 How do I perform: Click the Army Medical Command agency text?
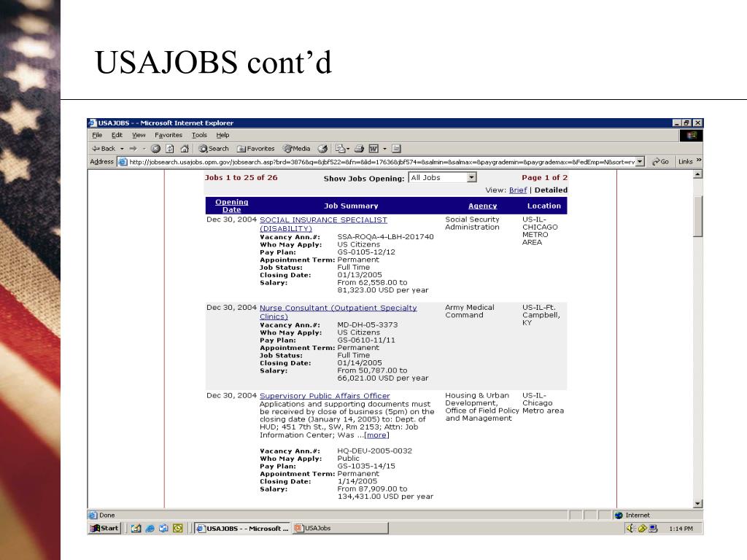tap(470, 311)
